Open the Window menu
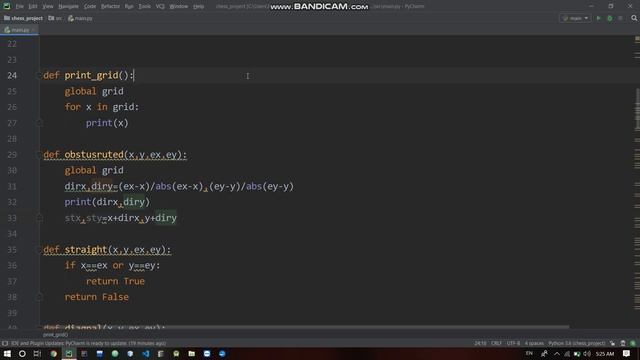The image size is (640, 360). pyautogui.click(x=178, y=7)
